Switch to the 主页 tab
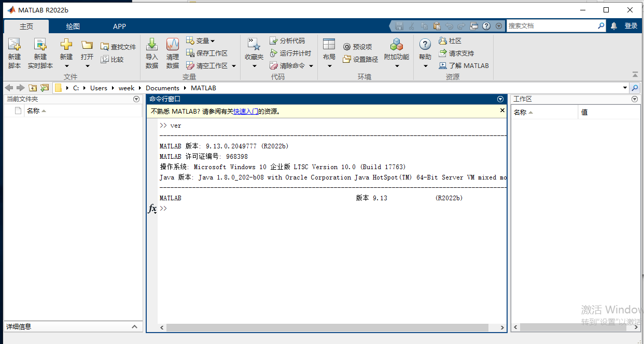Image resolution: width=644 pixels, height=344 pixels. click(x=26, y=26)
